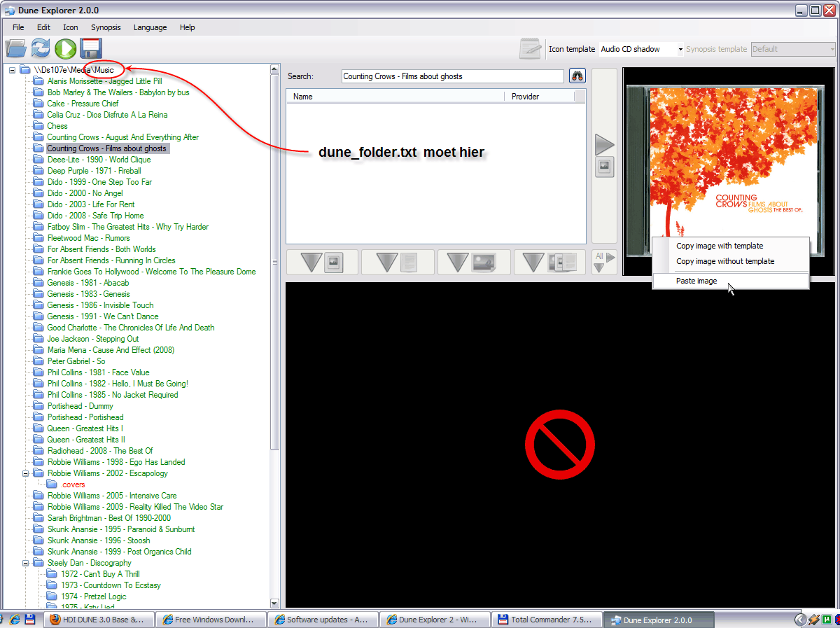Select '1972 - Can't Buy A Thrill' subfolder
Viewport: 840px width, 628px height.
[100, 574]
